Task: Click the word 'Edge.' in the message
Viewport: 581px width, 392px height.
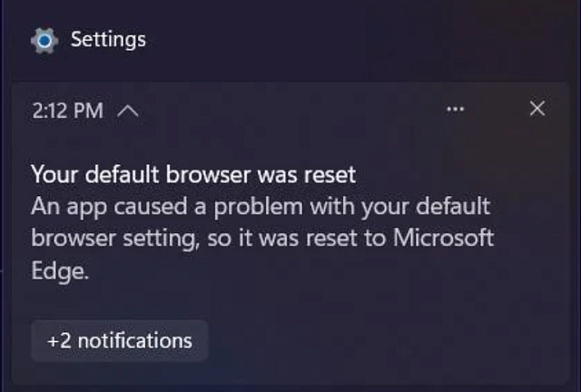Action: click(60, 271)
